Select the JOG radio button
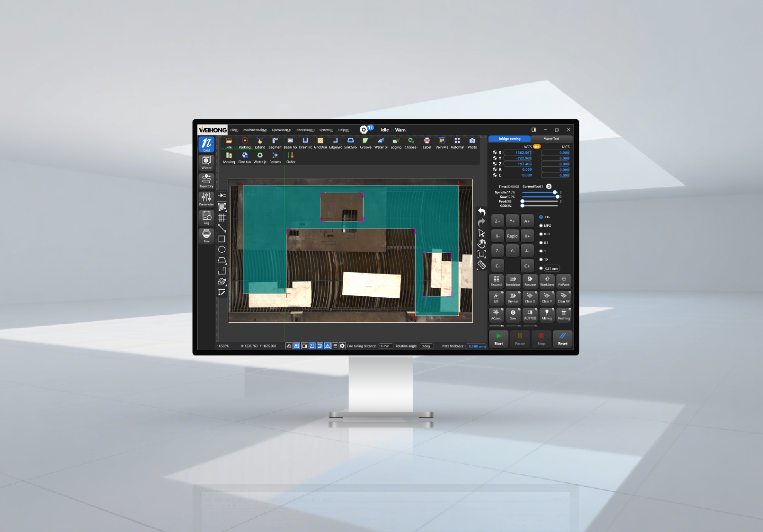The height and width of the screenshot is (532, 763). 541,217
